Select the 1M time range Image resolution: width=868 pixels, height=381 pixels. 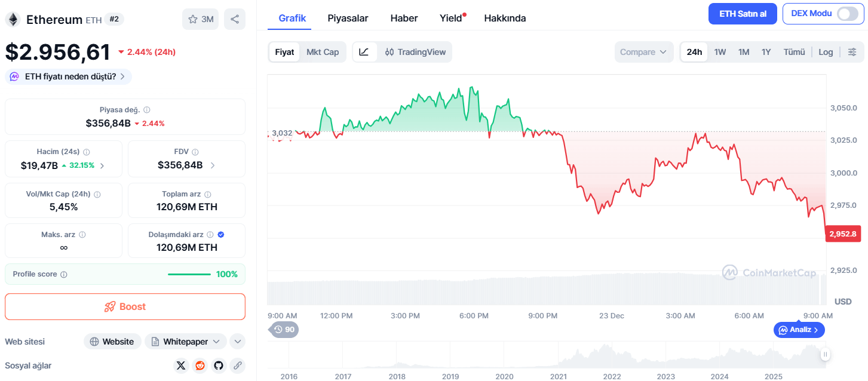(x=744, y=52)
